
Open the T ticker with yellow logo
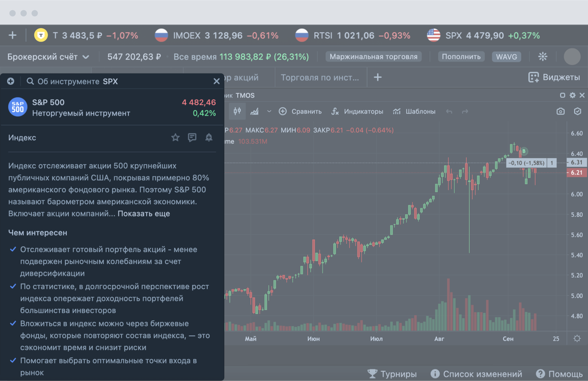pyautogui.click(x=86, y=35)
